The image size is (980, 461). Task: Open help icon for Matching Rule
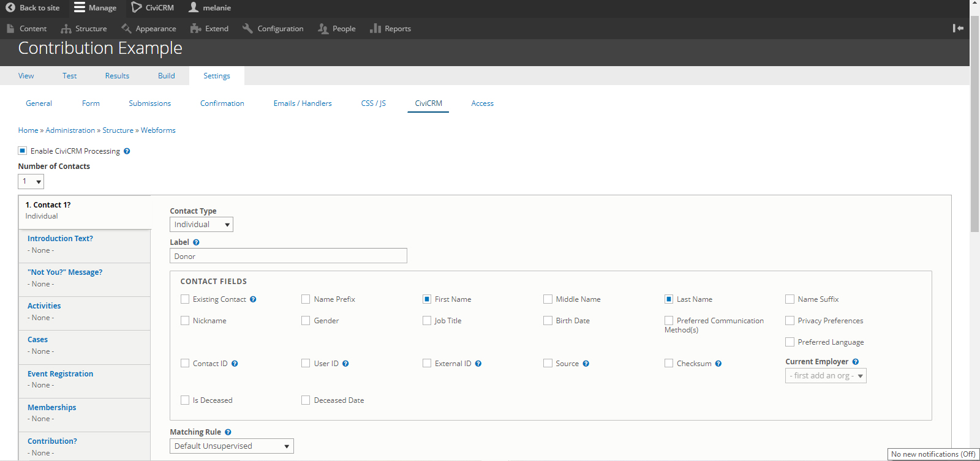tap(228, 432)
